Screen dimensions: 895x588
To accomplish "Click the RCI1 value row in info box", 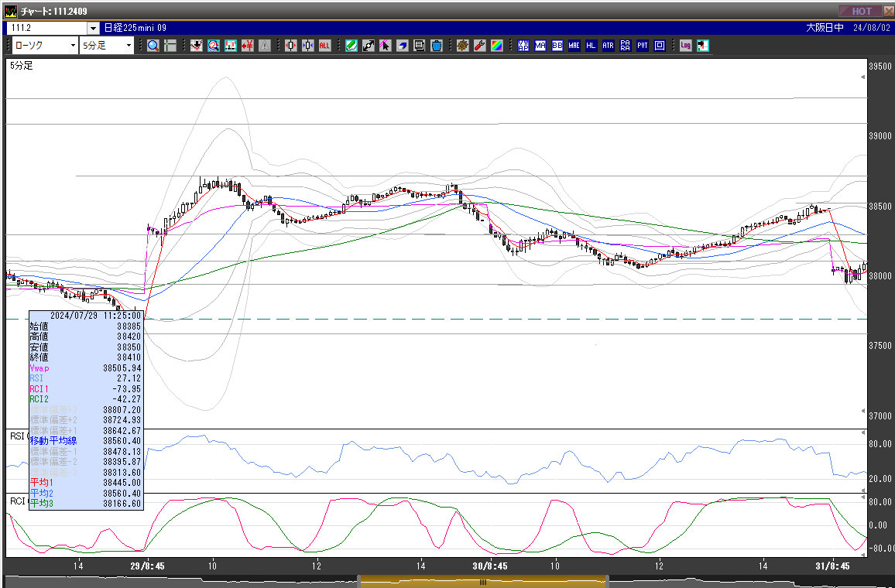I will (x=86, y=388).
